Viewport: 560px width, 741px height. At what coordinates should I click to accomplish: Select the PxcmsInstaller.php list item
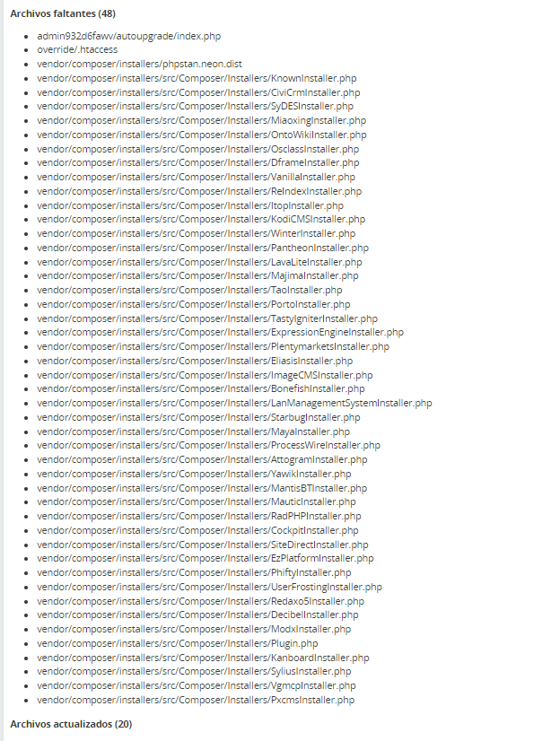(x=196, y=700)
